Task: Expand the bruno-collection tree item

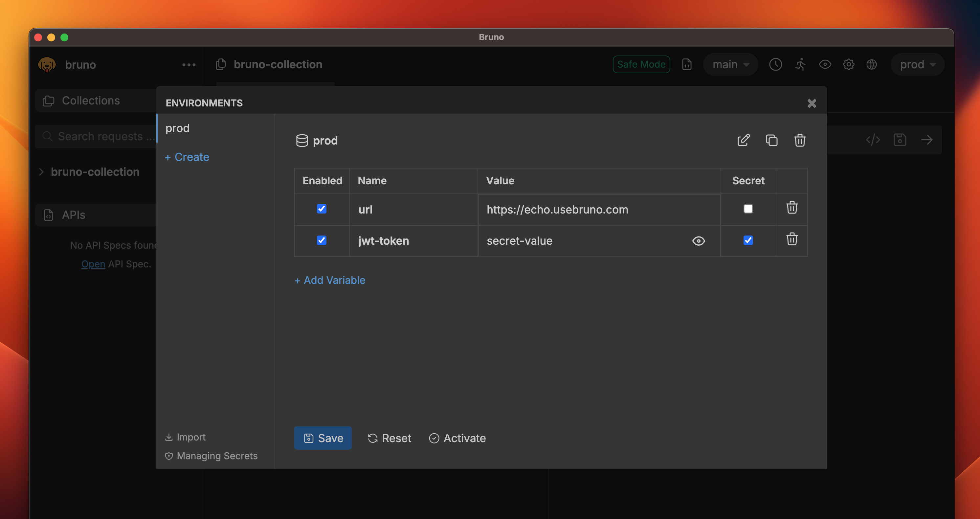Action: tap(41, 172)
